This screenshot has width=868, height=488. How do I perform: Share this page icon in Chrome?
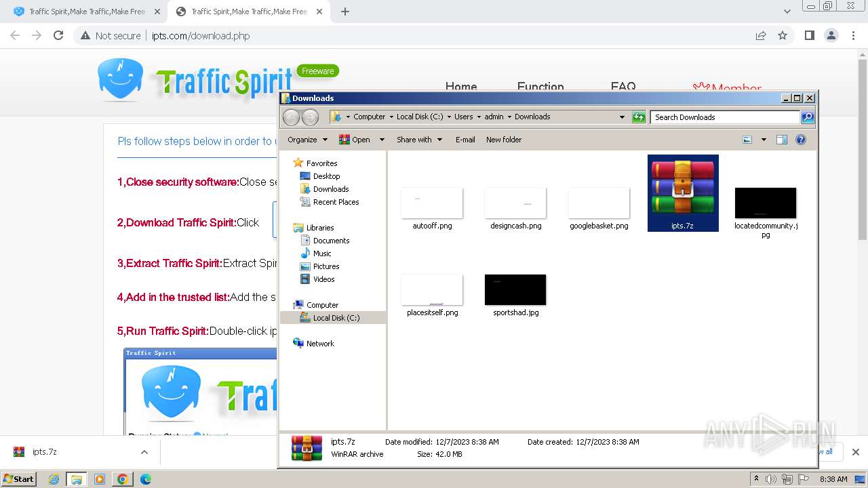761,36
